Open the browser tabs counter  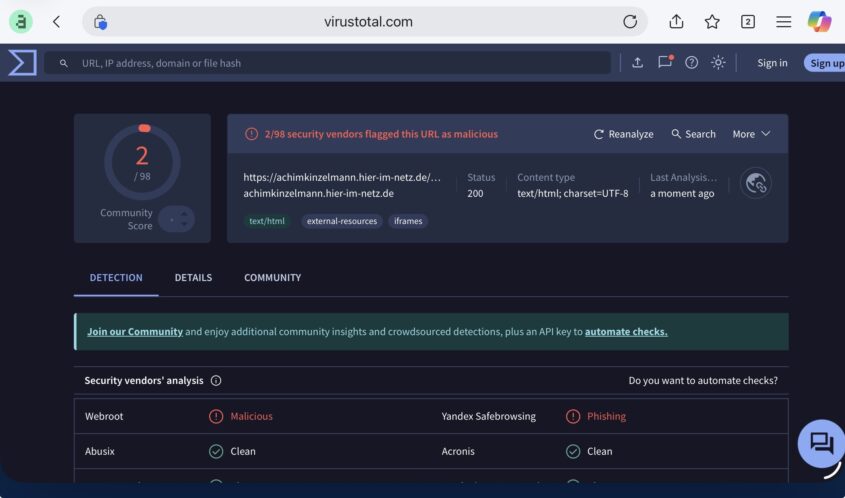click(x=748, y=22)
